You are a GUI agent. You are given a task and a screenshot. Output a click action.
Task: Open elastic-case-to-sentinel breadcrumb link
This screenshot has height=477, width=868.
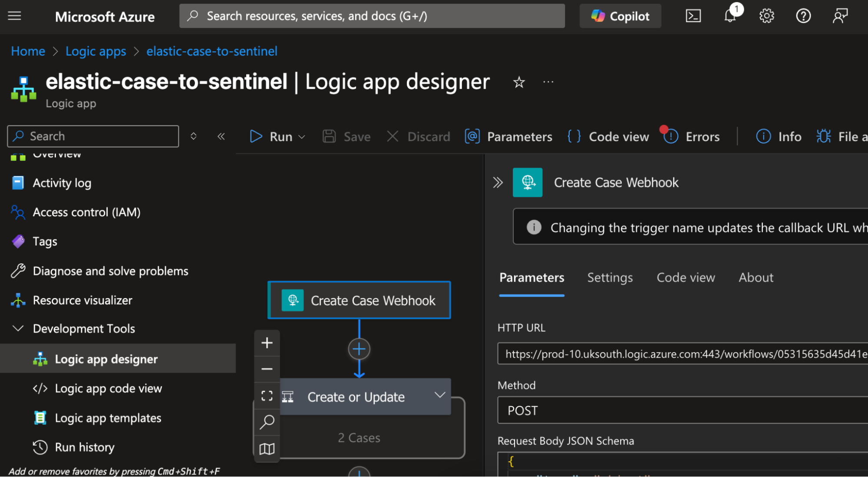pos(212,51)
